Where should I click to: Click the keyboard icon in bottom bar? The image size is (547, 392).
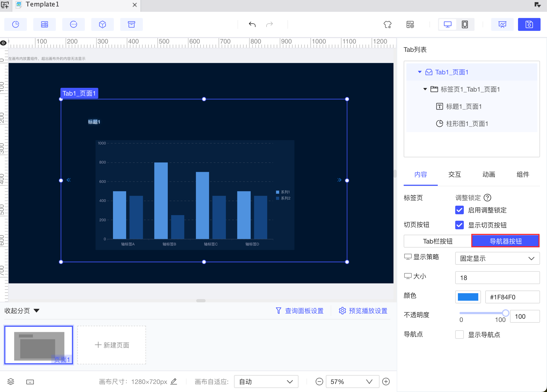click(30, 382)
